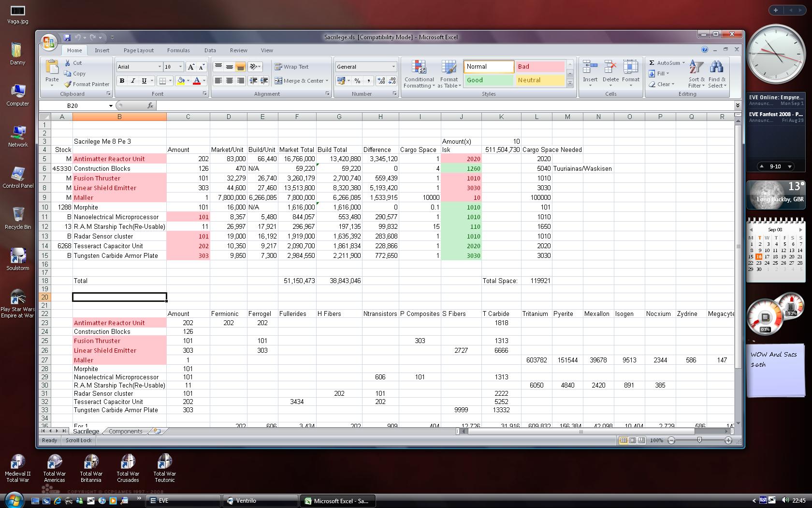The width and height of the screenshot is (812, 508).
Task: Click the formula bar input field
Action: coord(445,105)
